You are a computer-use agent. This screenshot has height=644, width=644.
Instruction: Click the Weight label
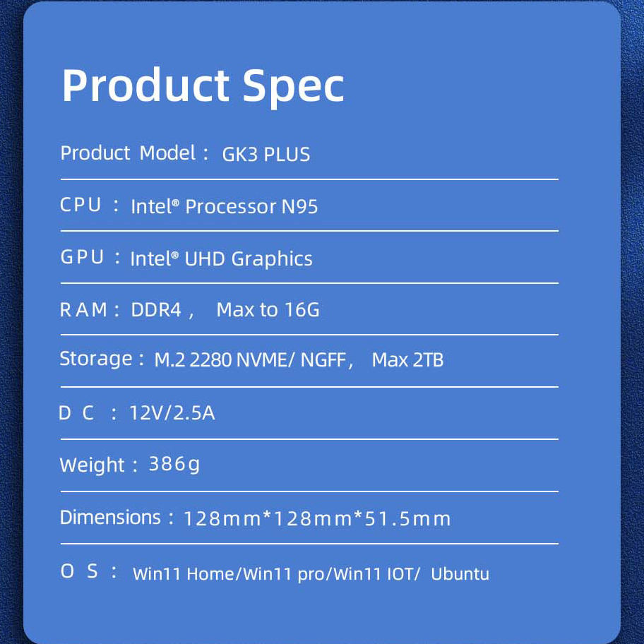pos(92,465)
